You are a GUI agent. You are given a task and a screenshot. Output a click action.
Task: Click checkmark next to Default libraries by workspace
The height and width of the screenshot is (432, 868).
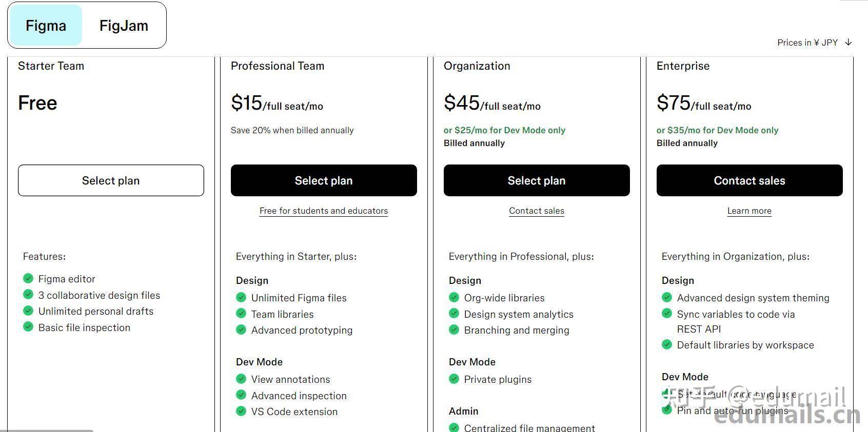[x=667, y=344]
